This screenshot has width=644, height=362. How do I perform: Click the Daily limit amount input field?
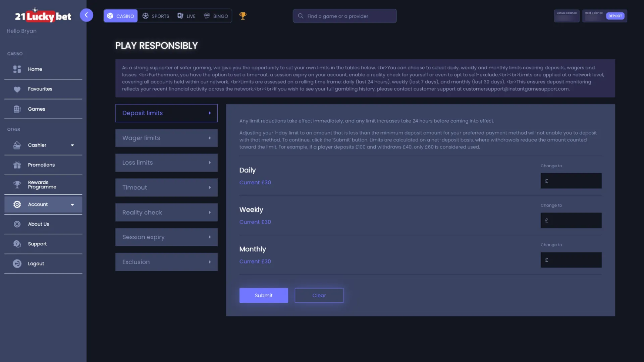(571, 181)
